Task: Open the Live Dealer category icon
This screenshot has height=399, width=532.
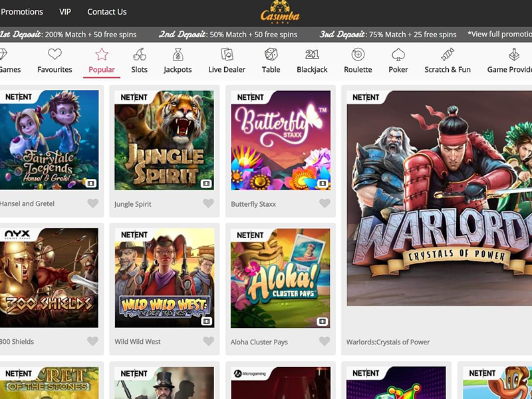Action: click(227, 55)
